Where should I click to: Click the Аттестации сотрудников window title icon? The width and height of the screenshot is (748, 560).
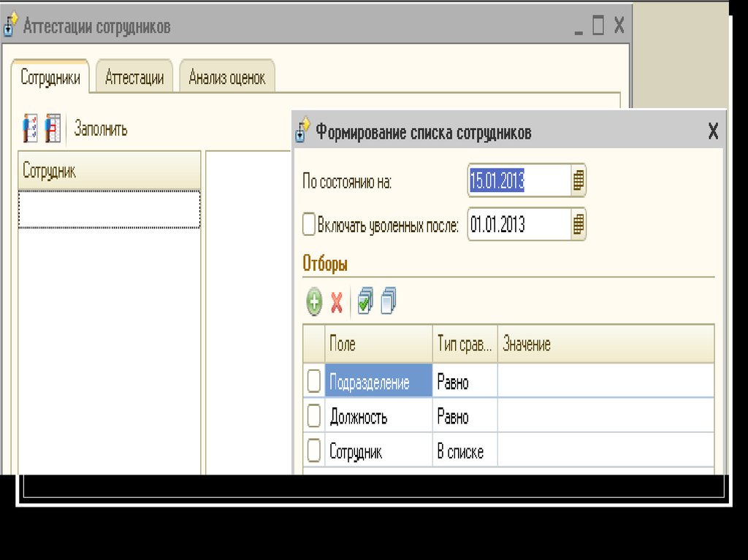(10, 26)
